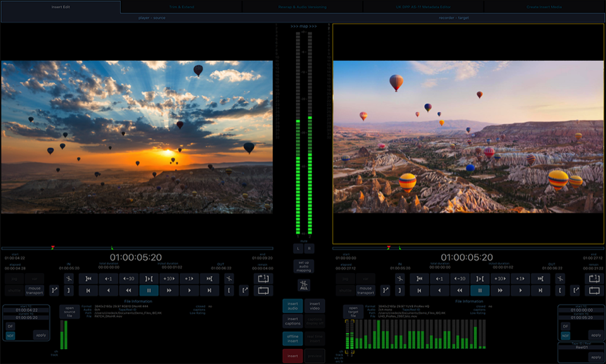Step back 10 frames in source player
The image size is (606, 364).
(x=129, y=279)
